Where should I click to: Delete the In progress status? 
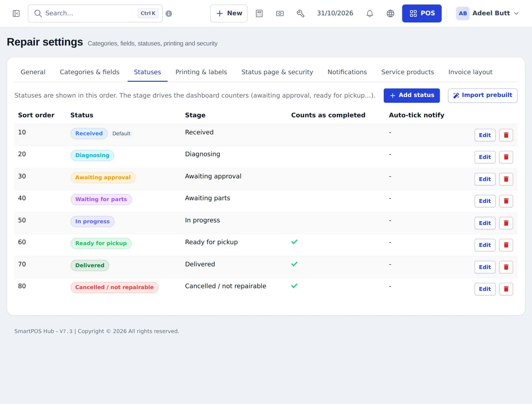[x=506, y=223]
